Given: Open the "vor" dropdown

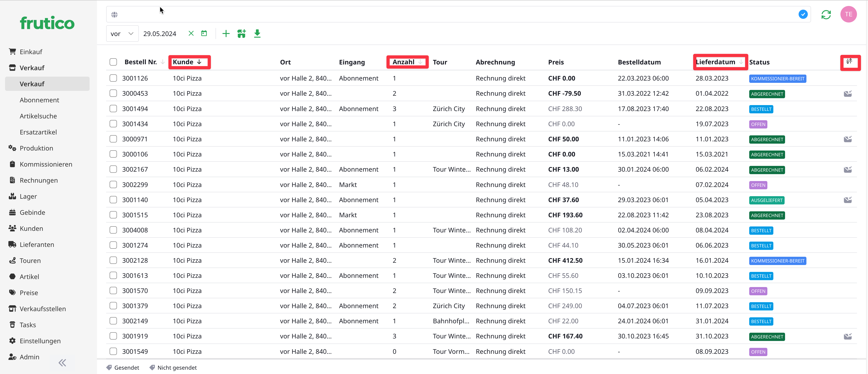Looking at the screenshot, I should [122, 34].
